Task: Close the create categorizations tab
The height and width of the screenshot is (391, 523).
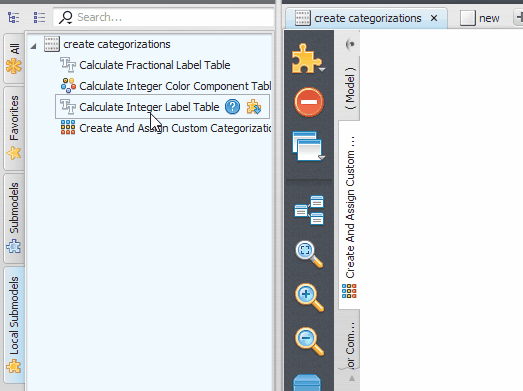Action: pos(434,18)
